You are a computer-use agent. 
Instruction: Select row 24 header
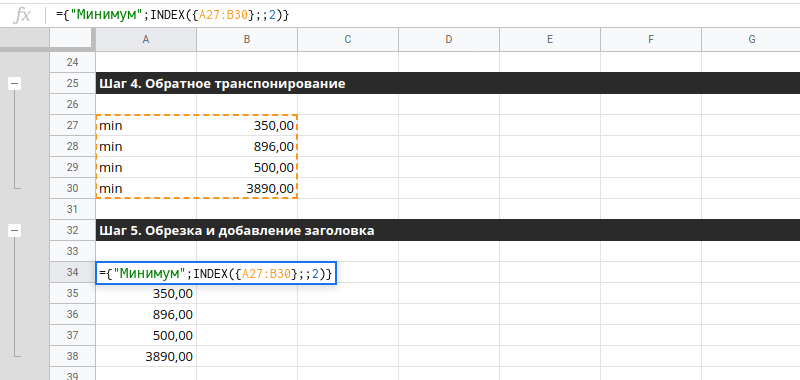(x=72, y=62)
